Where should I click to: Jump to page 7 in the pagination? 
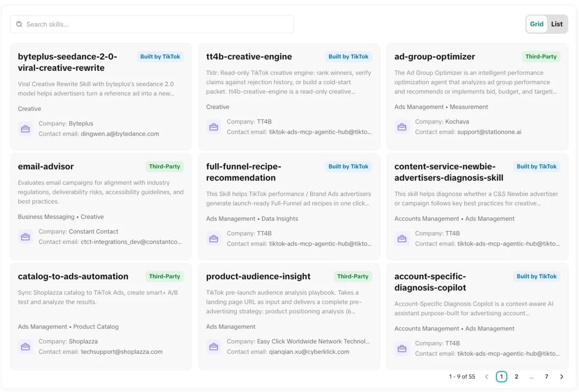coord(547,377)
